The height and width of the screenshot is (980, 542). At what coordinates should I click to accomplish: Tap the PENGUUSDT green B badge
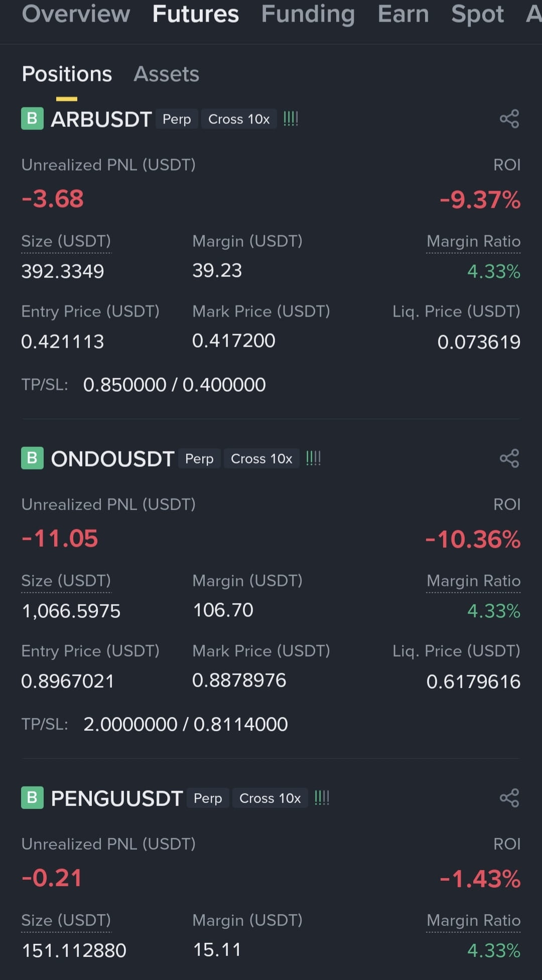click(32, 798)
